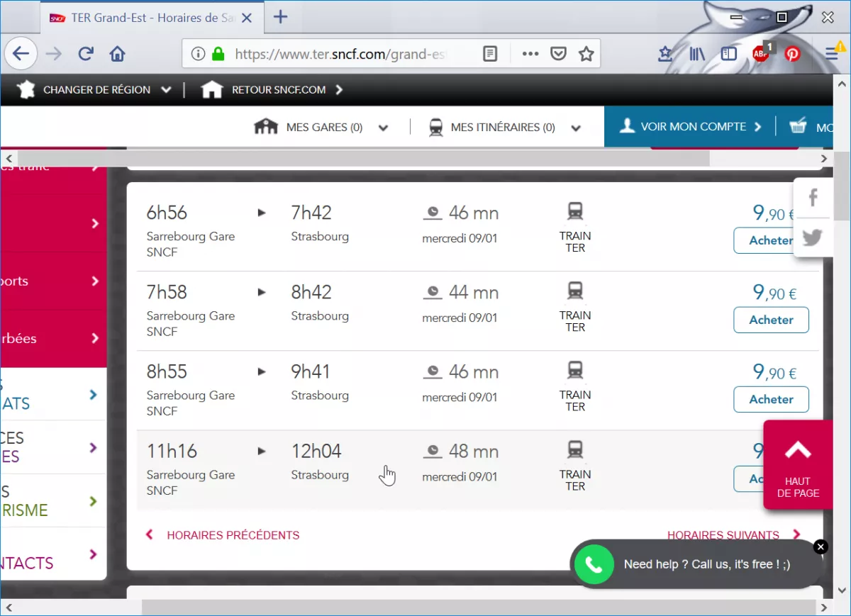
Task: Buy the 7h58 train ticket
Action: click(771, 320)
